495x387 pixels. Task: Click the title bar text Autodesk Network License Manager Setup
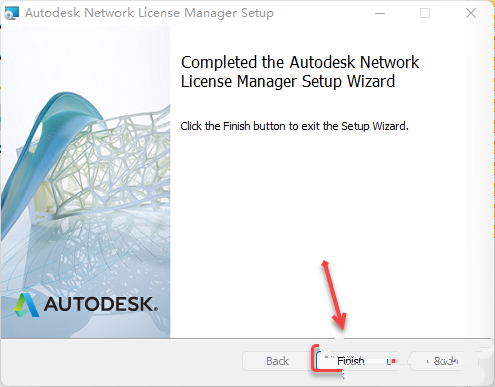coord(149,13)
